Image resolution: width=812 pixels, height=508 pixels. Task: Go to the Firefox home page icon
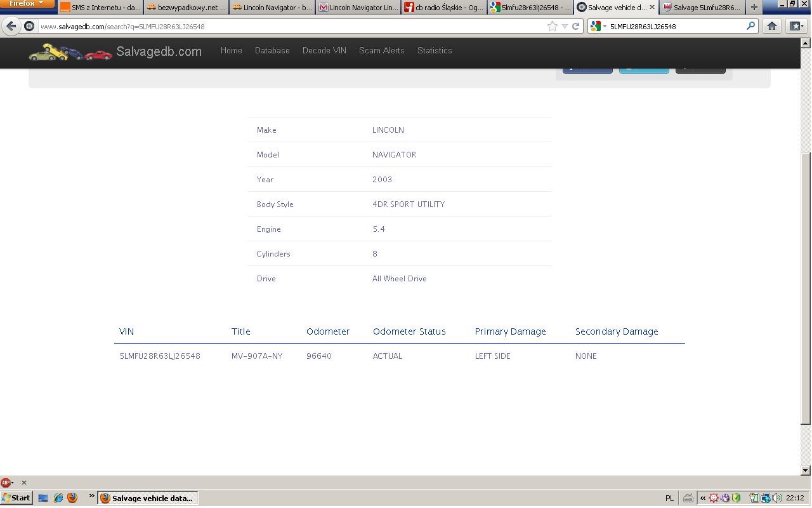pos(771,26)
